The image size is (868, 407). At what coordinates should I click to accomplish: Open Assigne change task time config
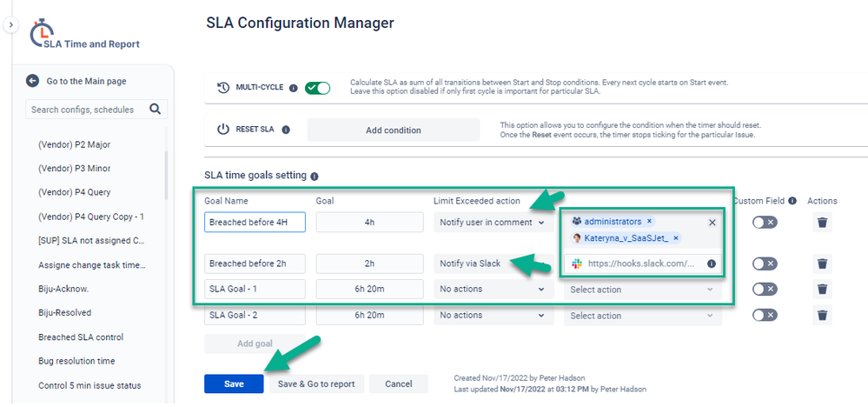point(92,265)
